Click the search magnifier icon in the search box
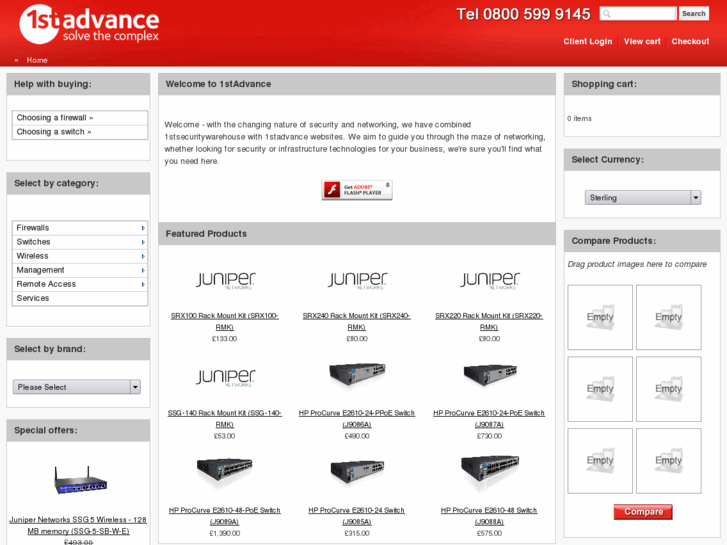Screen dimensions: 727x545 (x=606, y=14)
